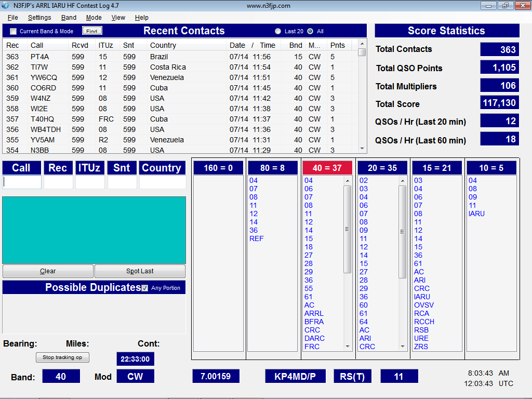The image size is (532, 399).
Task: Click the Country input field
Action: pyautogui.click(x=162, y=182)
